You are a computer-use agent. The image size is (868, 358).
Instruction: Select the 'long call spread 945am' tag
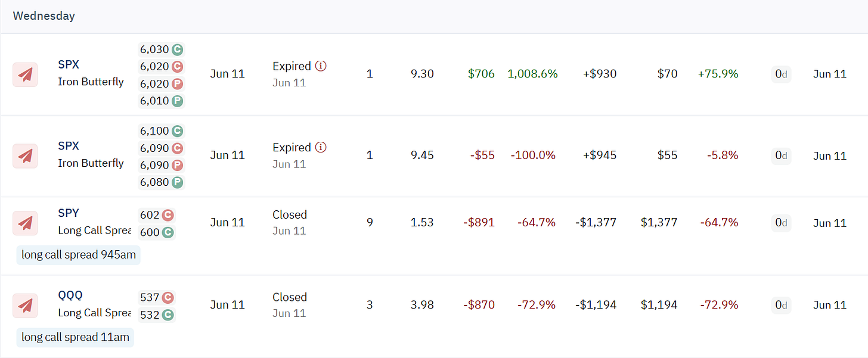pos(79,255)
